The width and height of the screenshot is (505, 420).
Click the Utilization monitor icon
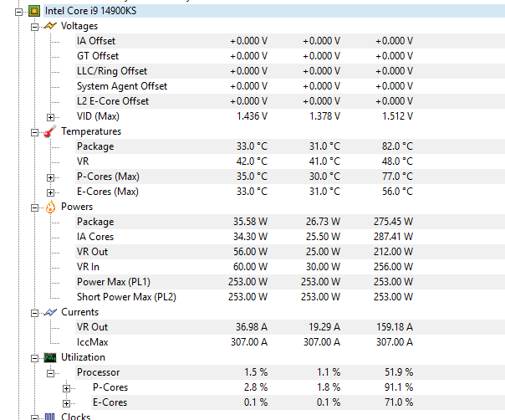(x=50, y=357)
